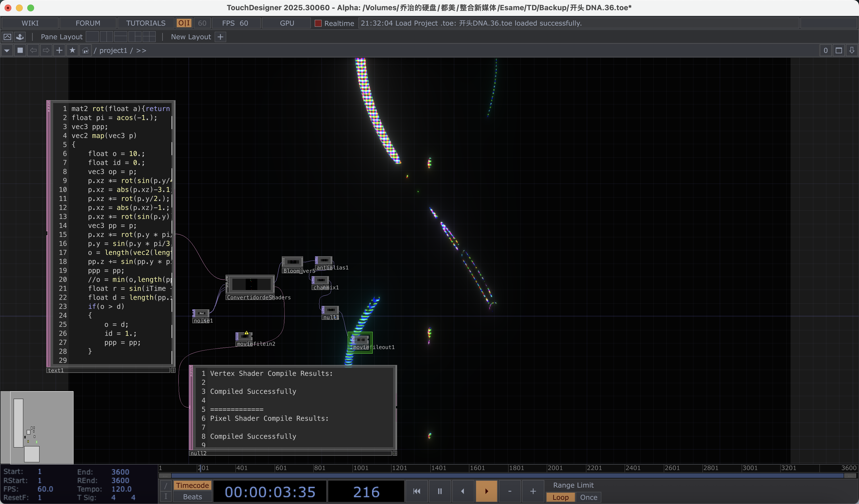The image size is (859, 504).
Task: Click the timecode field 00:00:03:35
Action: tap(270, 492)
